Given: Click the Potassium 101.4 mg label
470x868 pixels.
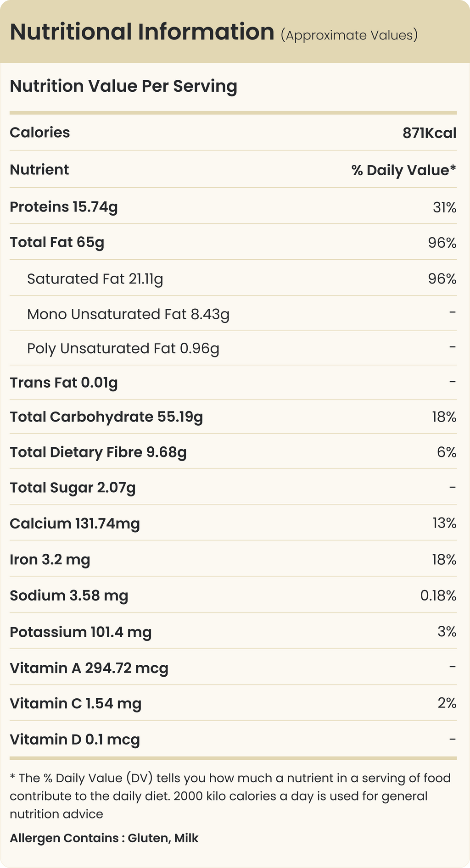Looking at the screenshot, I should pos(81,632).
